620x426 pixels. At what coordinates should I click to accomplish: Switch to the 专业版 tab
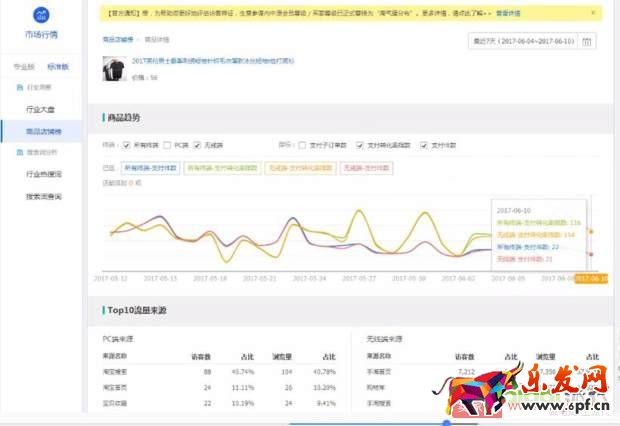pos(24,66)
